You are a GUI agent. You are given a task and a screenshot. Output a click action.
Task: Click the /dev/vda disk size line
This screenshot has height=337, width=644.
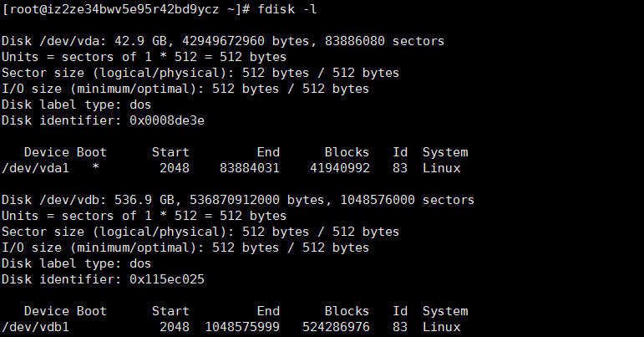click(x=223, y=41)
